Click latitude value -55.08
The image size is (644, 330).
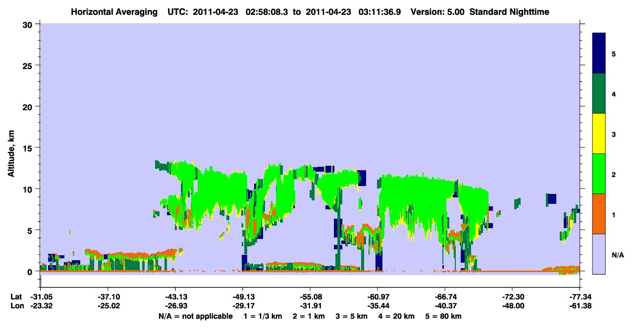(x=310, y=296)
